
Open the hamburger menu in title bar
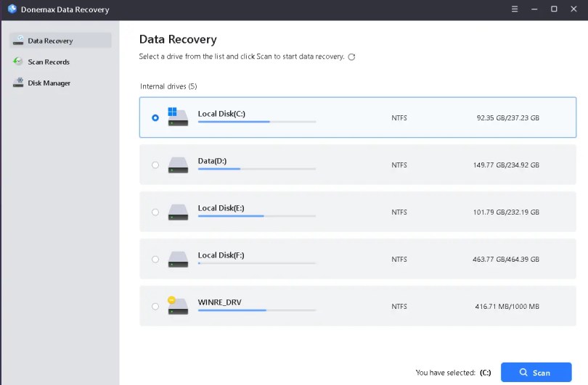coord(514,9)
